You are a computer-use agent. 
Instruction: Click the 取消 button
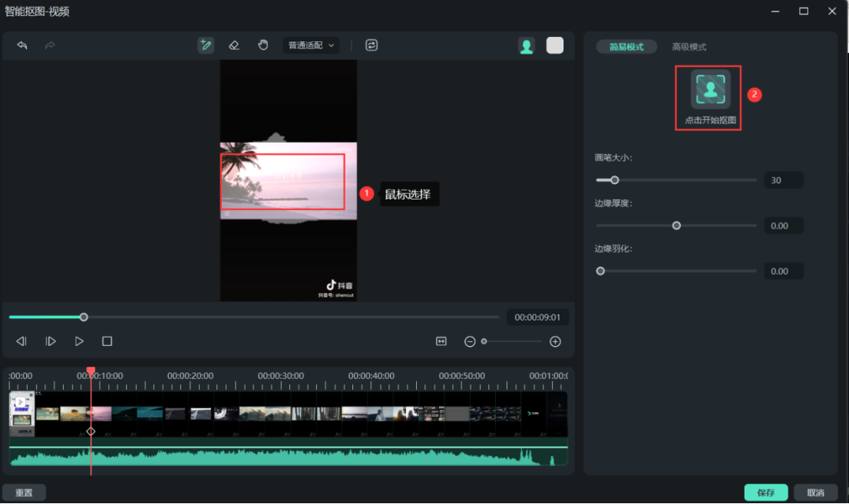(815, 492)
